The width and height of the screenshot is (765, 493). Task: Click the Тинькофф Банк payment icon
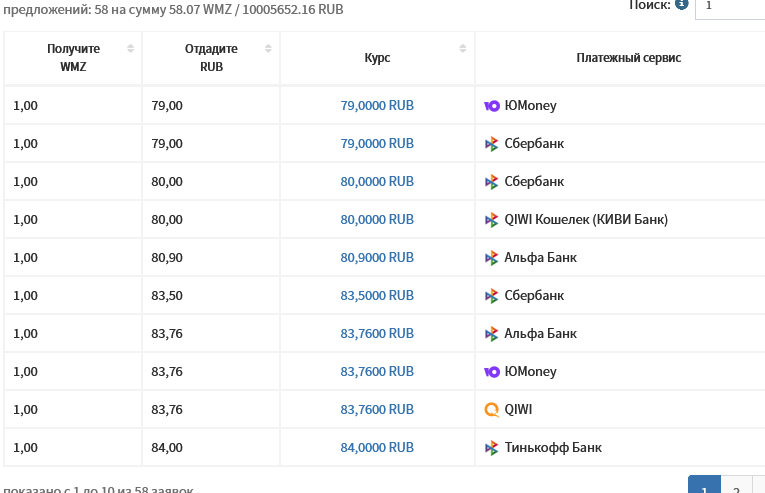click(x=491, y=448)
